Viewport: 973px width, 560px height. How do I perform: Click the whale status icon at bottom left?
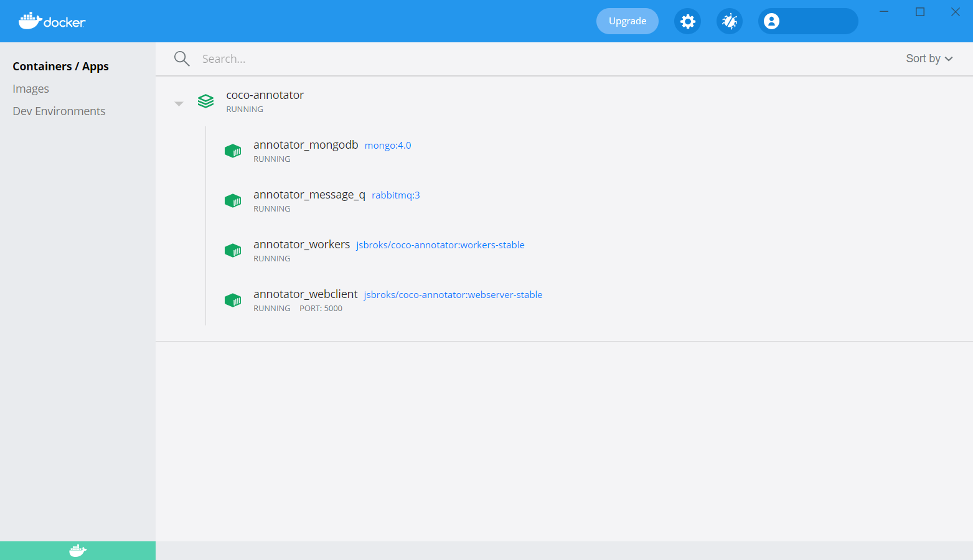click(x=78, y=551)
